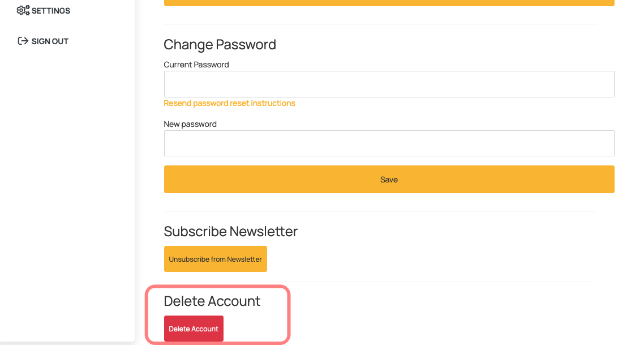644x345 pixels.
Task: Unsubscribe from Newsletter
Action: point(215,259)
